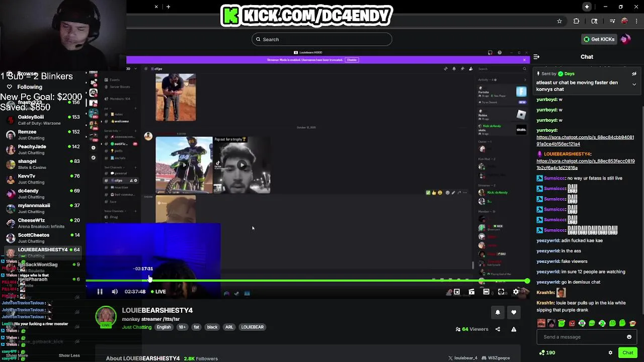Image resolution: width=644 pixels, height=362 pixels.
Task: Insert the red angry face emote
Action: tap(572, 323)
